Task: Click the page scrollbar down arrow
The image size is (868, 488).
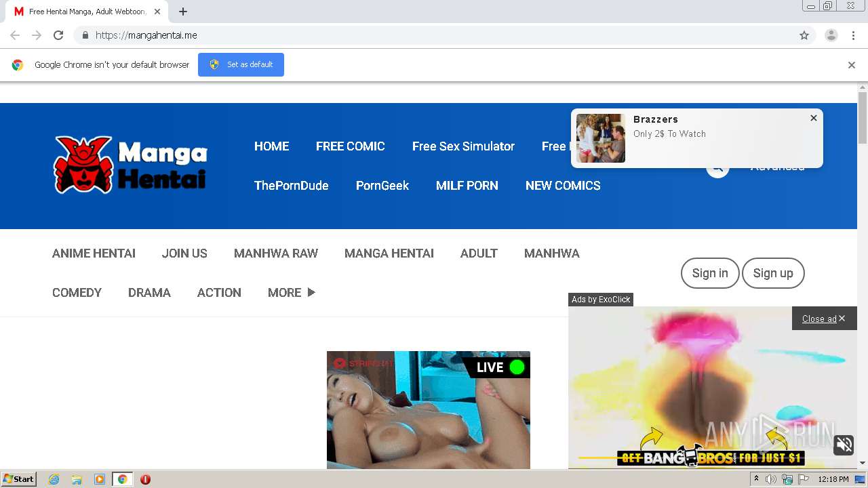Action: pos(863,463)
